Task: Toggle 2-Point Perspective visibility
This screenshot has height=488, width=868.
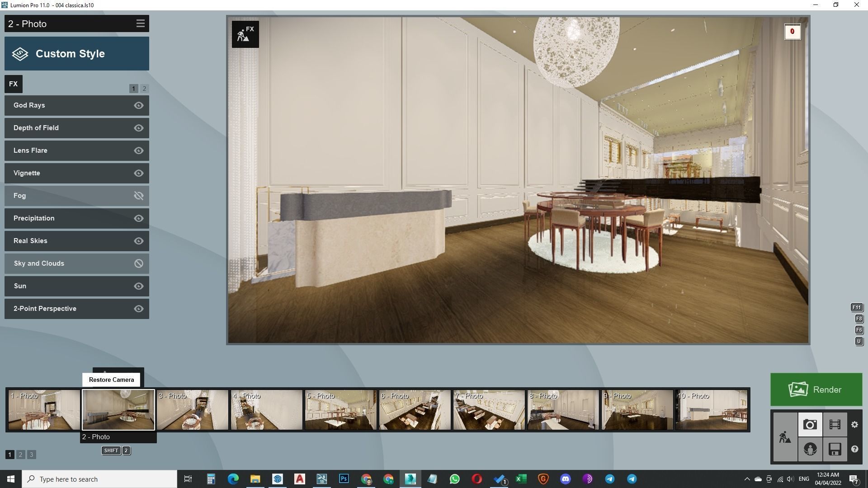Action: pos(139,309)
